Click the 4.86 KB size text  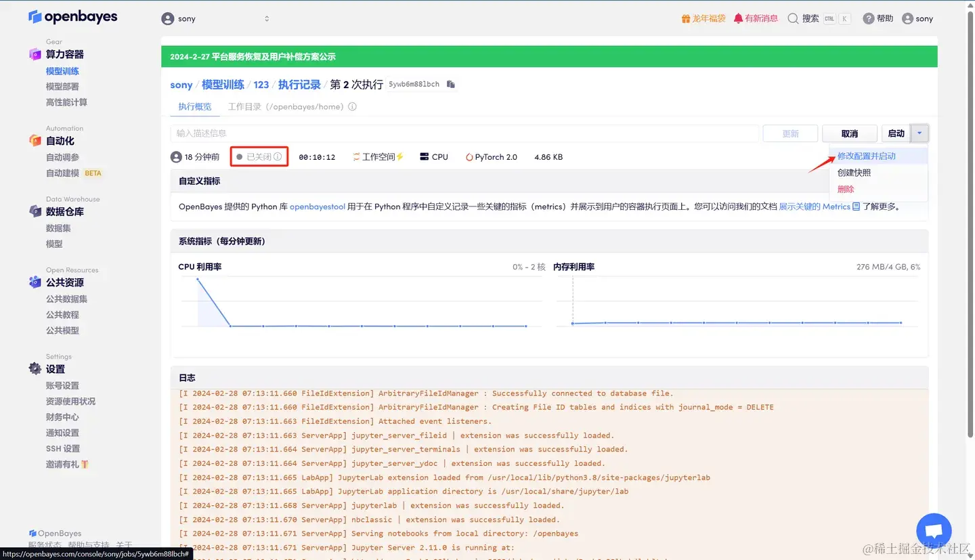pos(548,156)
